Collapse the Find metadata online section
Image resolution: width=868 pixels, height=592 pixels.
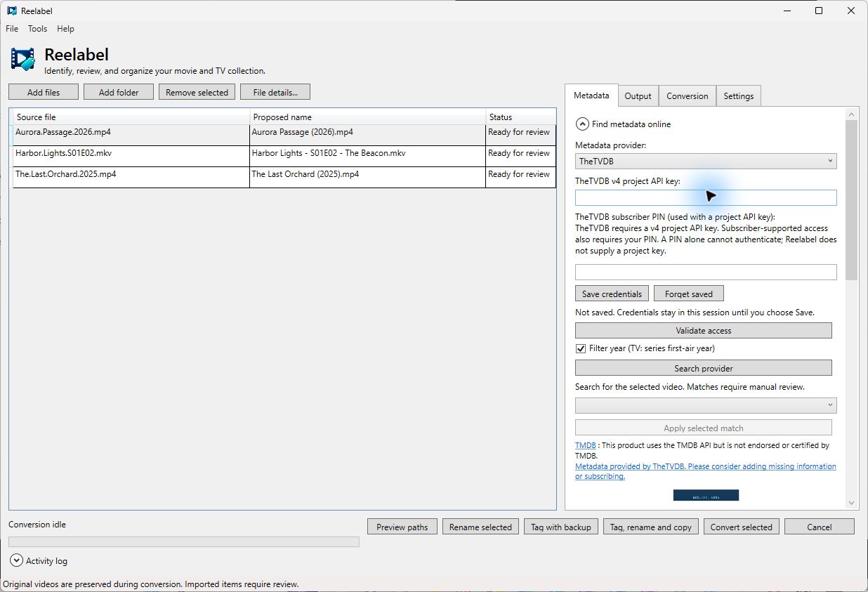click(582, 124)
